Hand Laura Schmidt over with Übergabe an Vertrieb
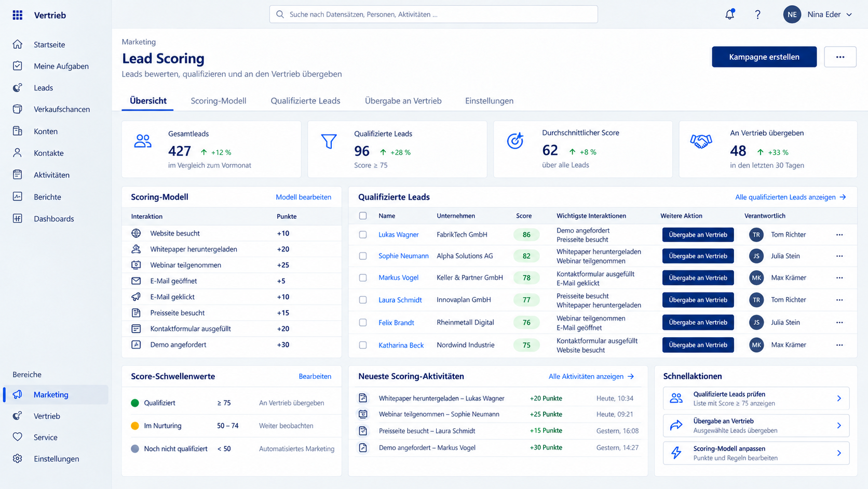Image resolution: width=868 pixels, height=489 pixels. coord(698,300)
